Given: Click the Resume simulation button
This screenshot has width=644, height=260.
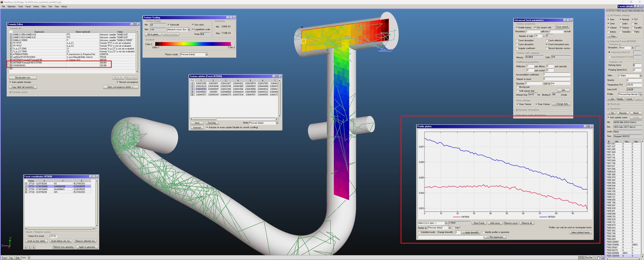Looking at the screenshot, I should [623, 113].
